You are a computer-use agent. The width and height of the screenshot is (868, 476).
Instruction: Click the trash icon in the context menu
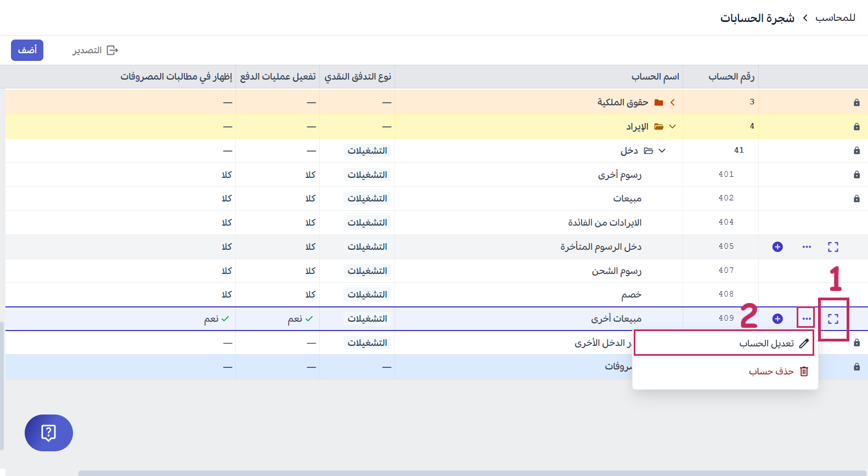(804, 372)
